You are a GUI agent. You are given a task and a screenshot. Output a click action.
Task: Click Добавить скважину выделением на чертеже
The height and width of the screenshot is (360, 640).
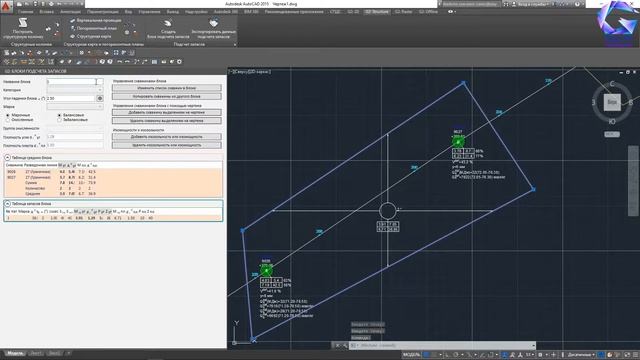[x=167, y=112]
